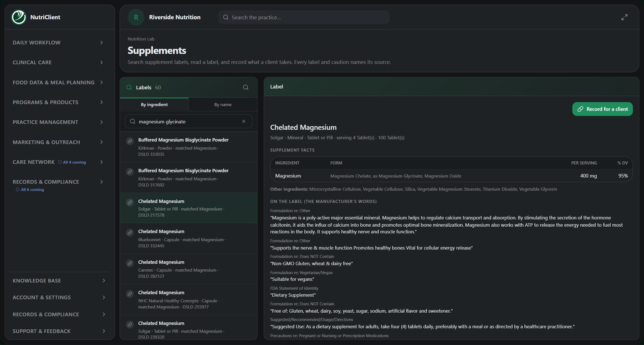
Task: Clear the magnesium glycinate search text
Action: (x=244, y=121)
